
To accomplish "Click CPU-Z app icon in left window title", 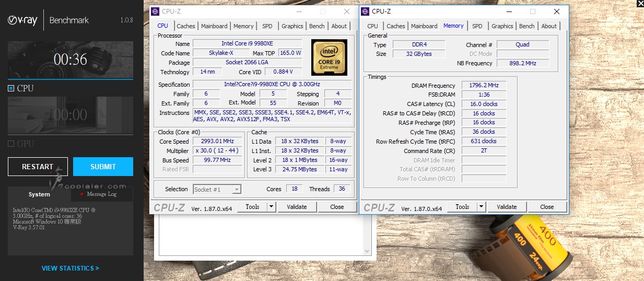I will [x=156, y=11].
